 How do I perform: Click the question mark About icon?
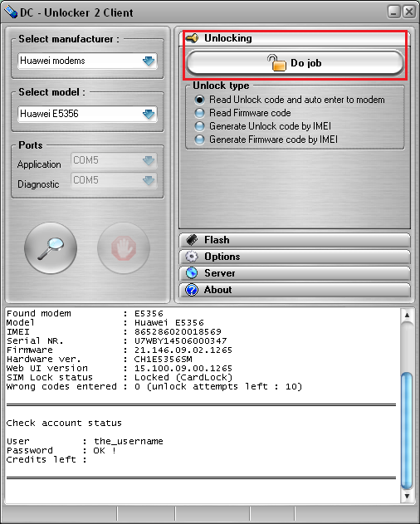192,289
